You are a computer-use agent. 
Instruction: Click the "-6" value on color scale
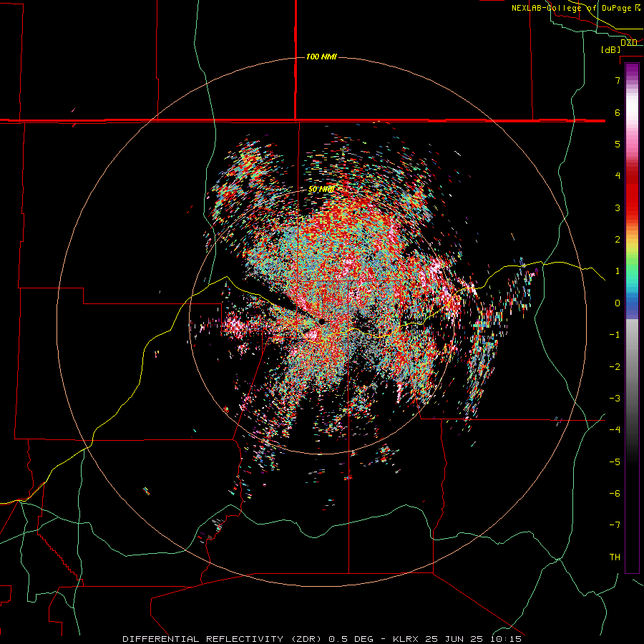tap(615, 493)
